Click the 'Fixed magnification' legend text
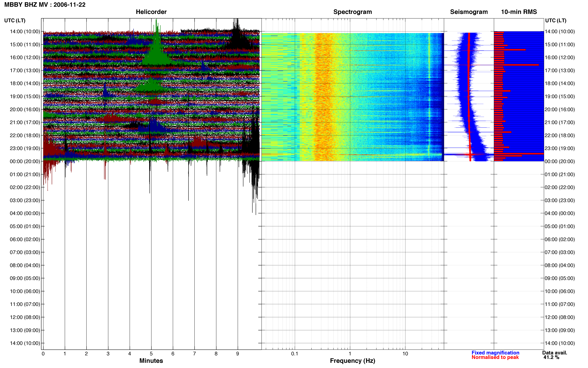 (x=495, y=353)
